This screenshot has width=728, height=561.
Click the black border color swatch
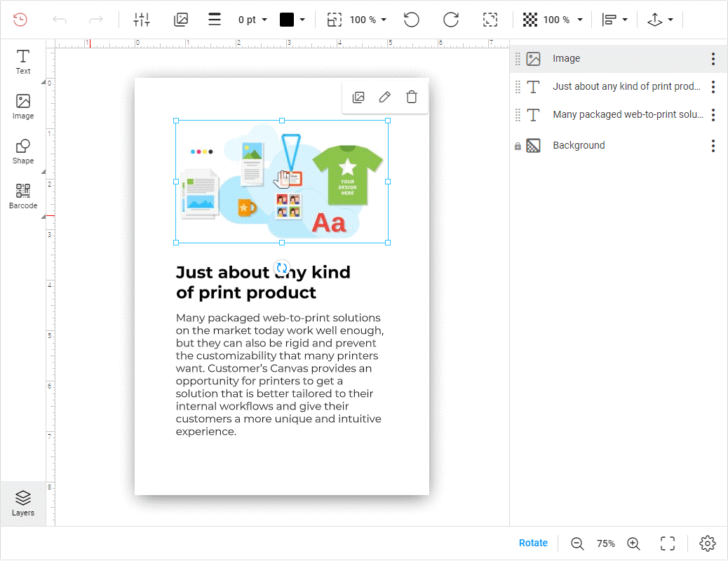point(286,20)
